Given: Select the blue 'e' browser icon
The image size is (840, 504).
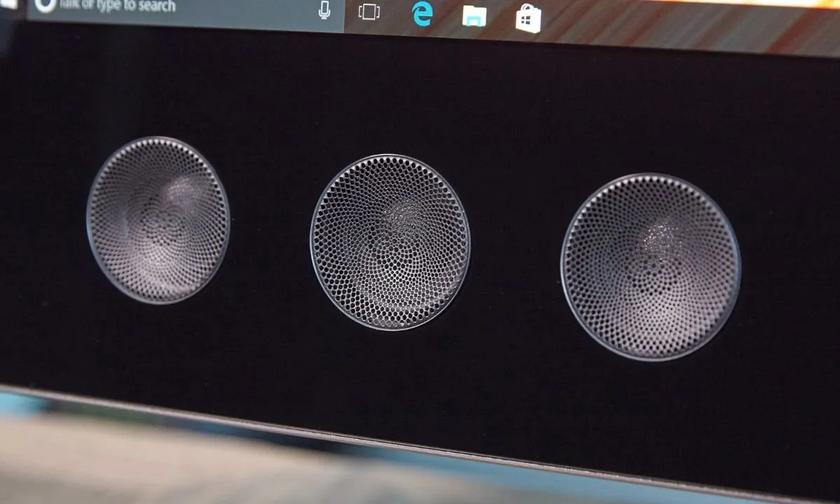Looking at the screenshot, I should pyautogui.click(x=421, y=13).
